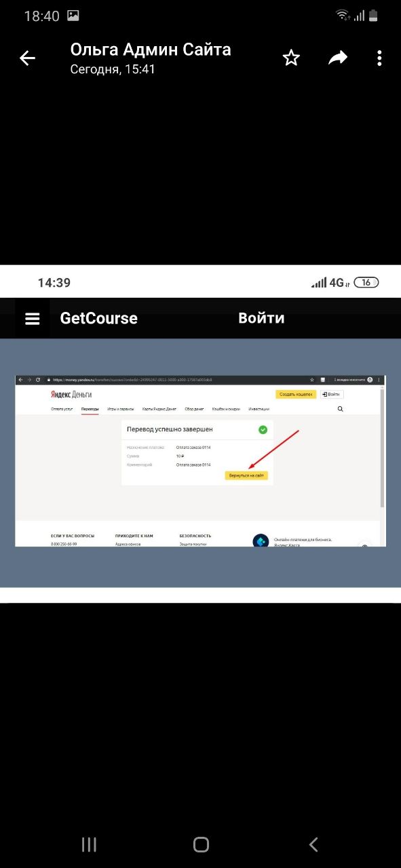Open the three-dot options menu
The height and width of the screenshot is (868, 401).
point(379,58)
